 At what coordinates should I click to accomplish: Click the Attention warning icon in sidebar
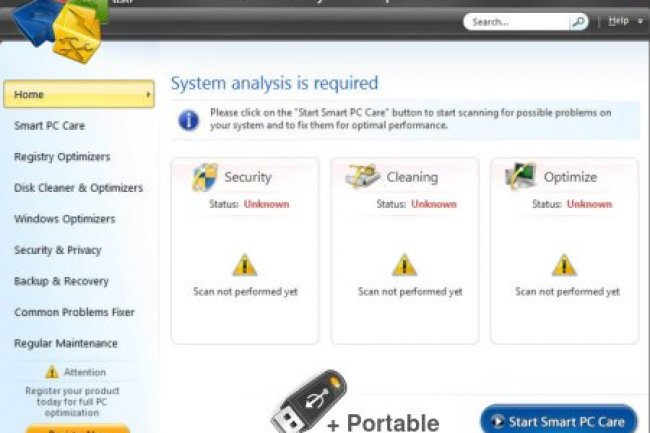pyautogui.click(x=52, y=372)
